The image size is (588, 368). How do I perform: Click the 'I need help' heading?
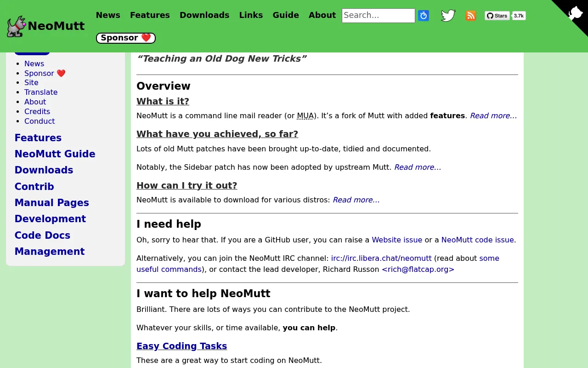tap(169, 224)
